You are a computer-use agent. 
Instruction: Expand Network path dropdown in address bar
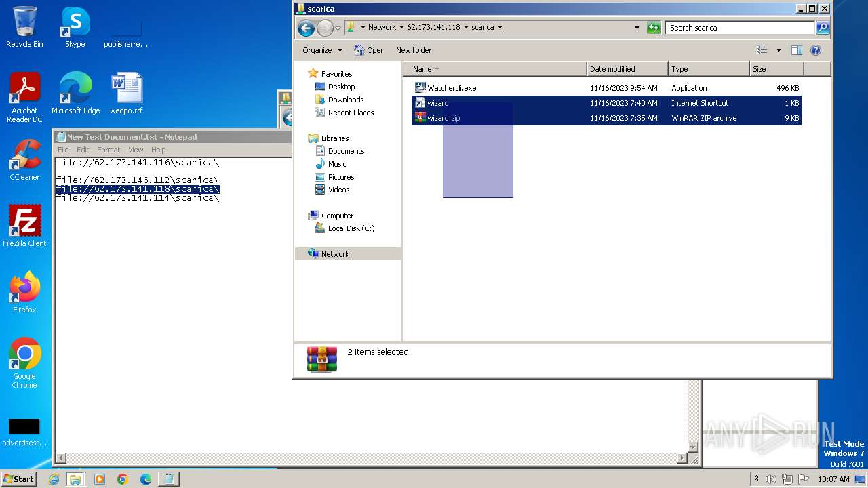[x=401, y=28]
